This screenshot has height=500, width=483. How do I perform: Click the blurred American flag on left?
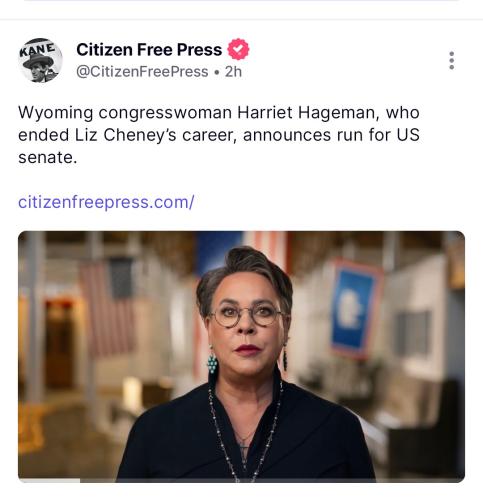[x=107, y=307]
